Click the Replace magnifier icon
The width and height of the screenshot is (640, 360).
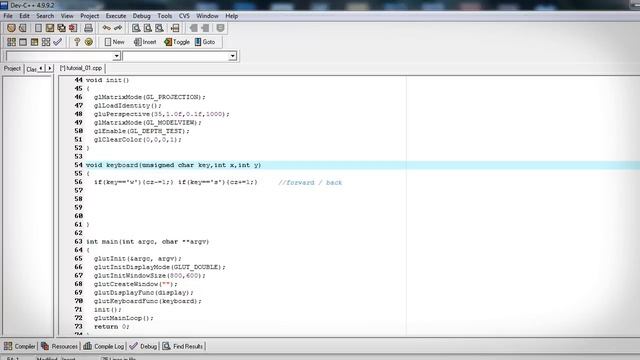pos(148,28)
